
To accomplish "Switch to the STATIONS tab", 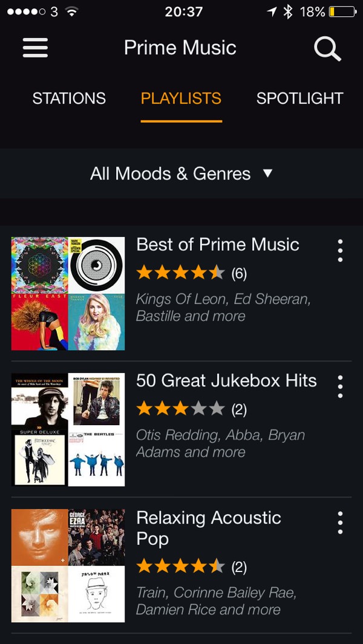I will coord(68,97).
